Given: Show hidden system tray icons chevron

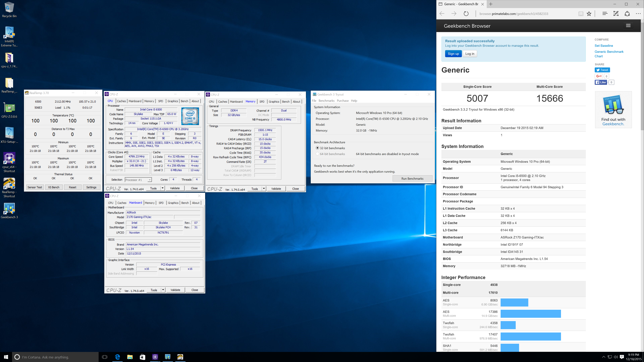Looking at the screenshot, I should 604,357.
